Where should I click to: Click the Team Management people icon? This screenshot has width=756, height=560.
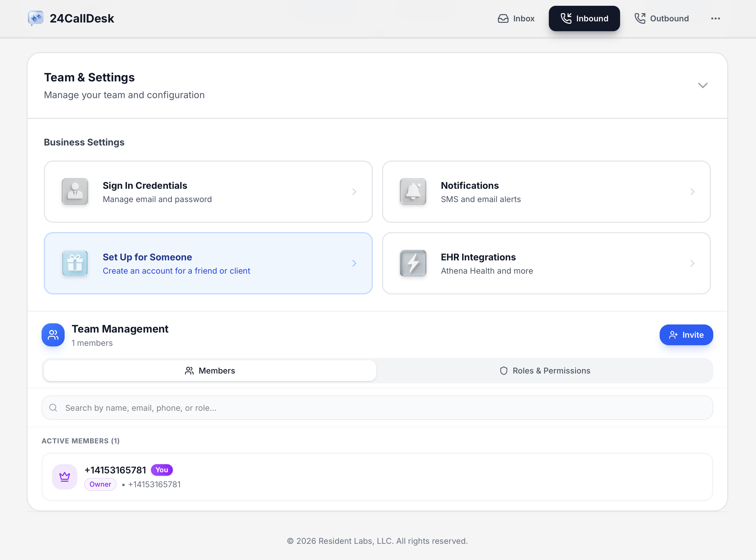(53, 335)
